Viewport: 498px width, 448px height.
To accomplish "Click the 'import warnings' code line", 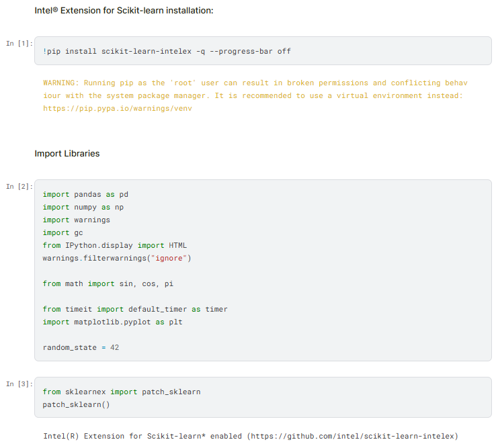I will click(x=77, y=220).
